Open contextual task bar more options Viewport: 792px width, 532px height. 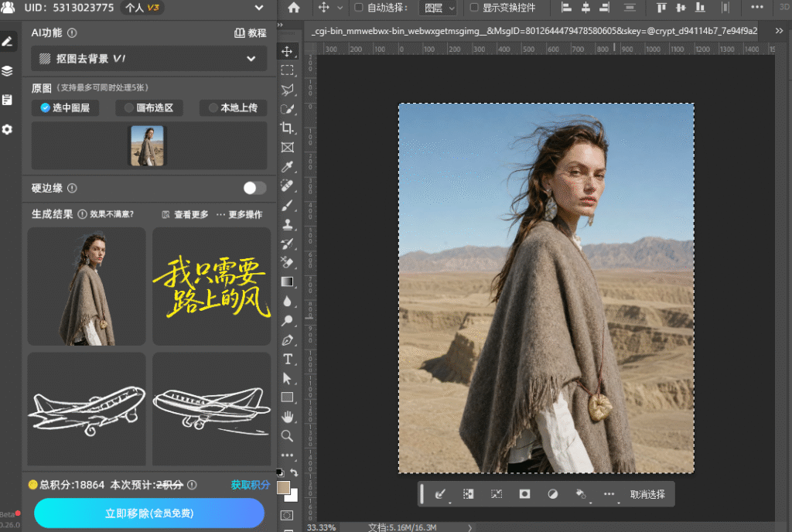click(x=609, y=494)
